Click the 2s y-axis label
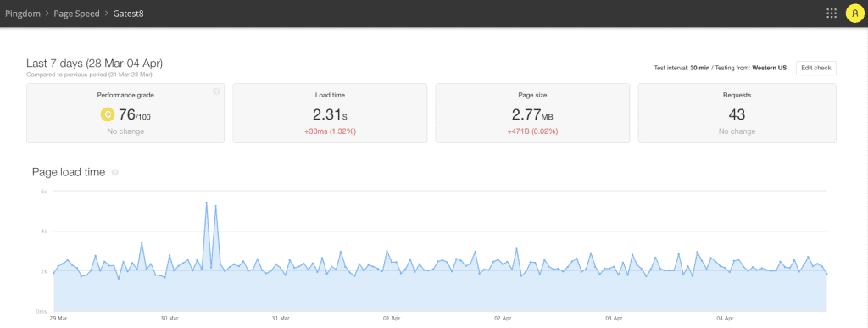The width and height of the screenshot is (868, 328). click(x=43, y=271)
